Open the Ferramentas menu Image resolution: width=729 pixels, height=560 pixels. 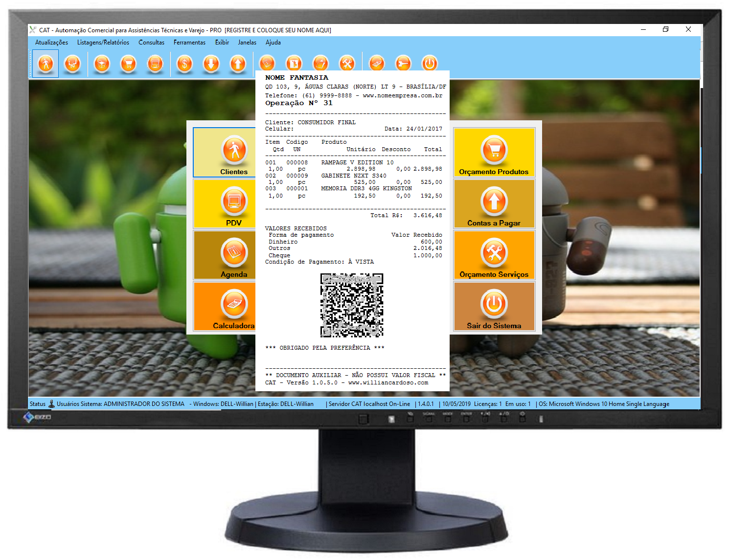[x=189, y=43]
